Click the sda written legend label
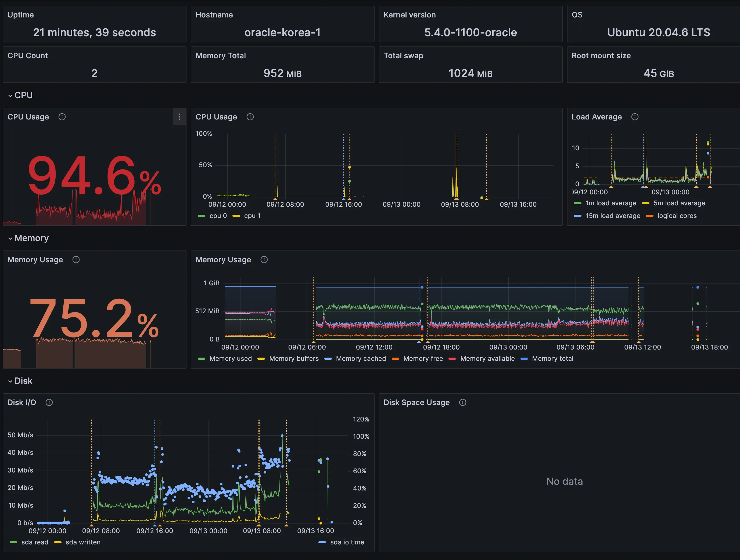This screenshot has height=560, width=740. tap(83, 542)
